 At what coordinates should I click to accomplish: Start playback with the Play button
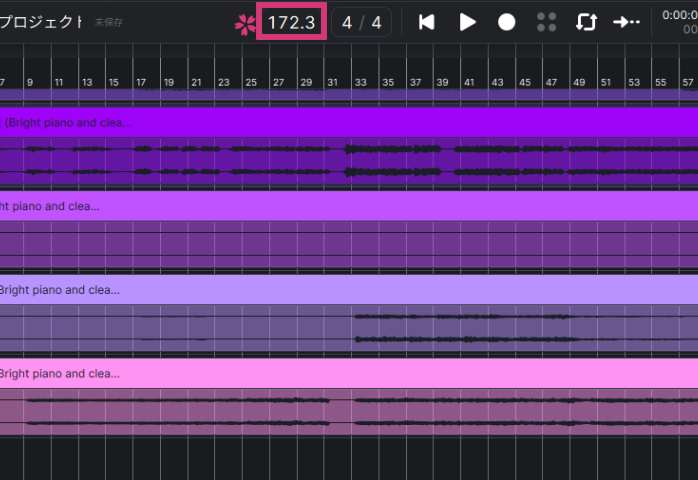click(467, 22)
